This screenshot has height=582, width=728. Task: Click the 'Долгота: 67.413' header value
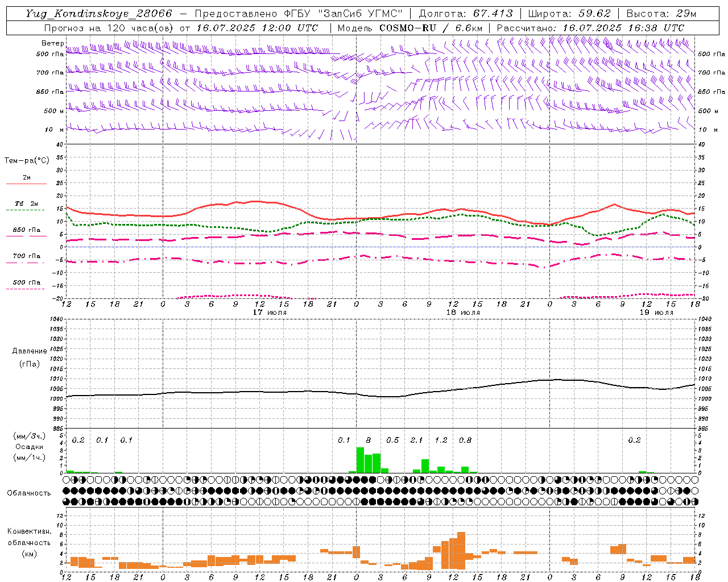tap(466, 14)
